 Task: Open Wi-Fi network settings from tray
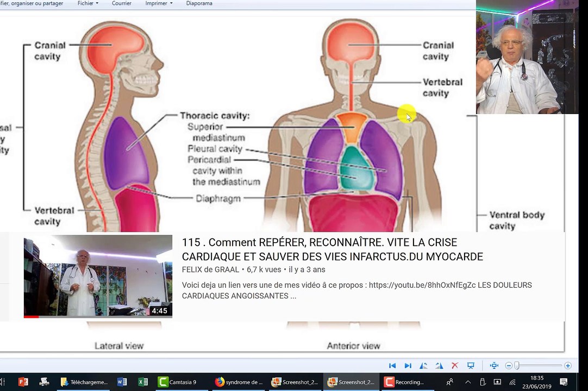tap(512, 382)
